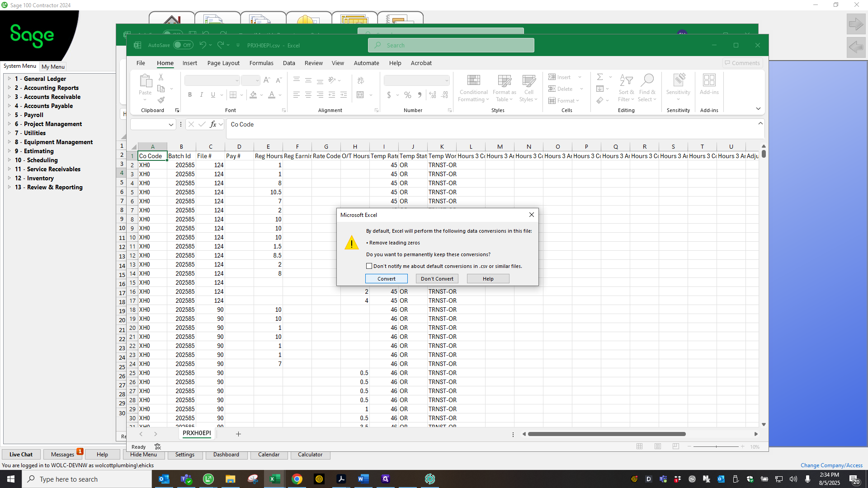Select the PRXH0EPI sheet tab
This screenshot has width=868, height=488.
click(x=197, y=433)
